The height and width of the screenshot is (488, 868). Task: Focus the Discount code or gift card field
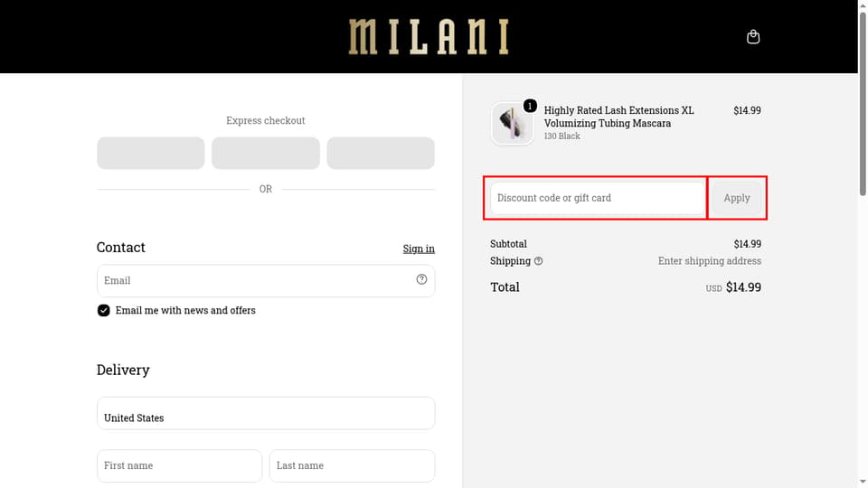597,198
